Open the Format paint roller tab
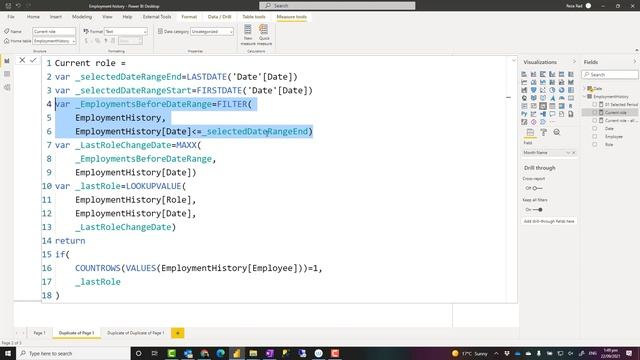This screenshot has height=360, width=640. (544, 132)
